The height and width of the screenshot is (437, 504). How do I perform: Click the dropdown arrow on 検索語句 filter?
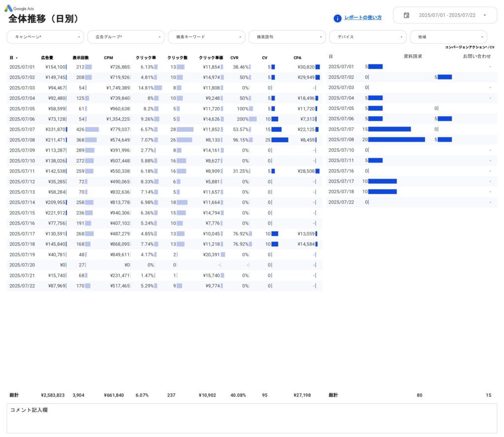tap(321, 36)
